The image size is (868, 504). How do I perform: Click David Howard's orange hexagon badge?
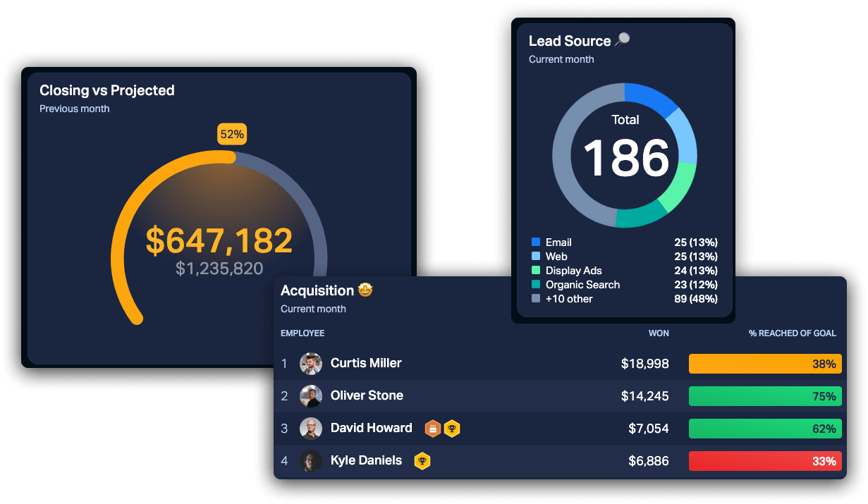click(x=432, y=428)
